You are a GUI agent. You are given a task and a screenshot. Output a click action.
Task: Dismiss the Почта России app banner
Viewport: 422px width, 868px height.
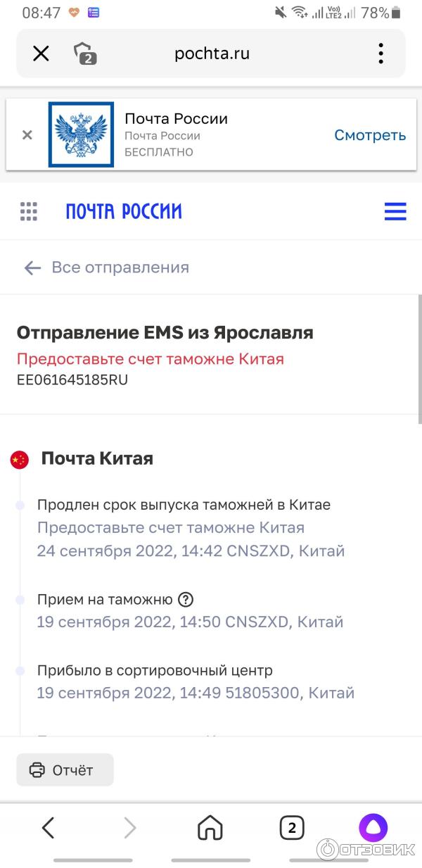[x=27, y=135]
